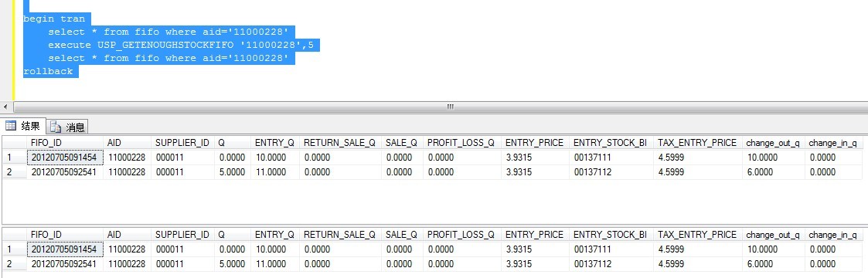This screenshot has width=868, height=278.
Task: Click Q value 5.0000 in the upper grid
Action: click(x=232, y=172)
